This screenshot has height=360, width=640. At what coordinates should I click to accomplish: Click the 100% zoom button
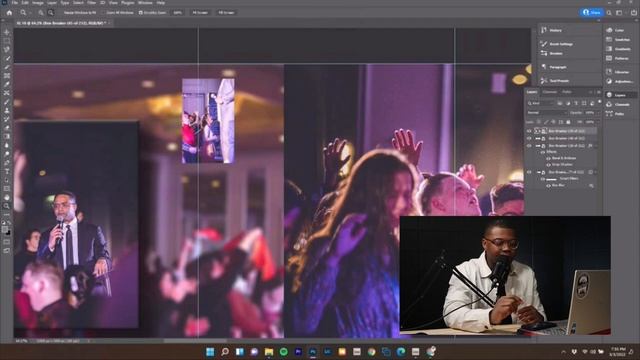178,13
